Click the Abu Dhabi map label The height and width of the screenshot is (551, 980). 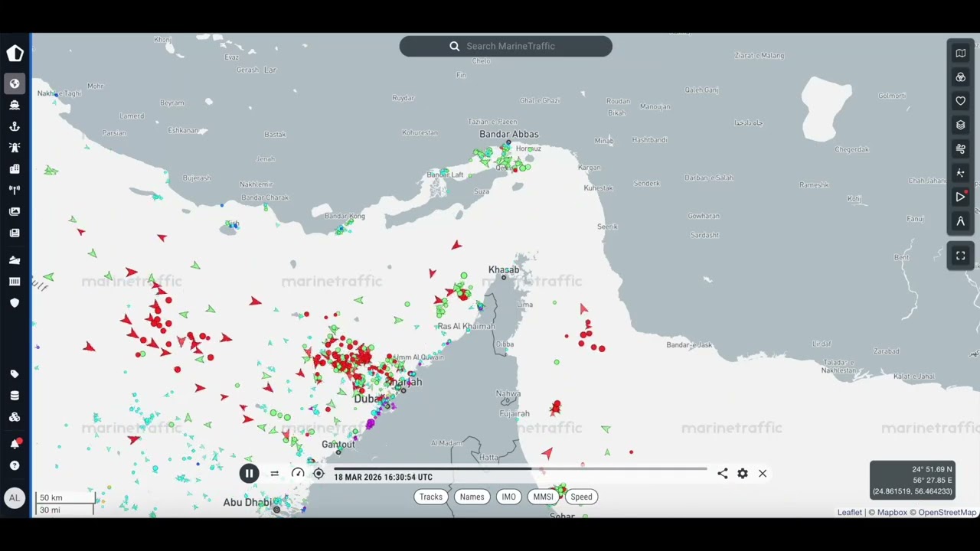[x=247, y=502]
